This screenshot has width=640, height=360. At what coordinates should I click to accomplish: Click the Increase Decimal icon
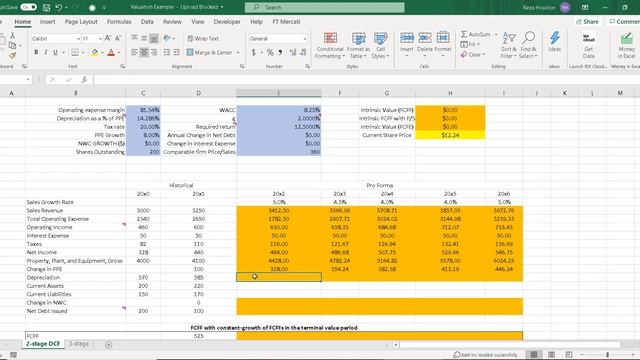[293, 53]
